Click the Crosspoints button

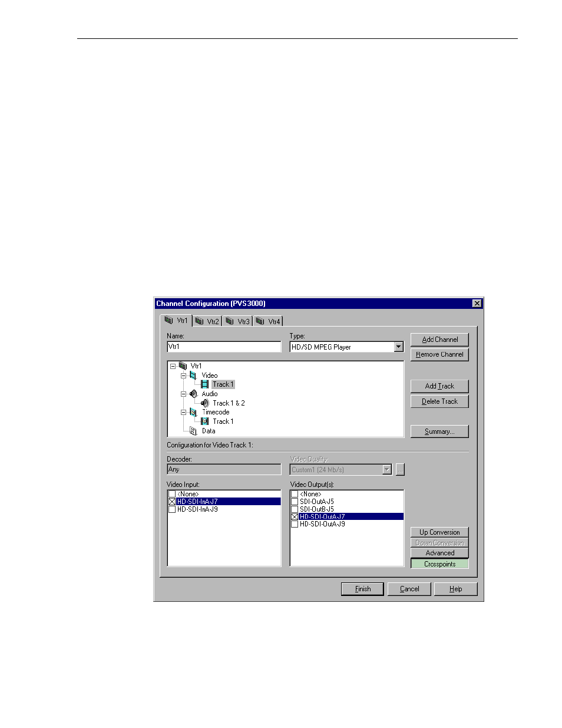(439, 564)
